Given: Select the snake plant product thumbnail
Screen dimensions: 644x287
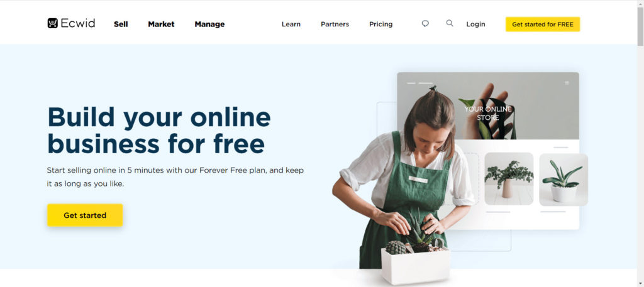Looking at the screenshot, I should coord(563,180).
